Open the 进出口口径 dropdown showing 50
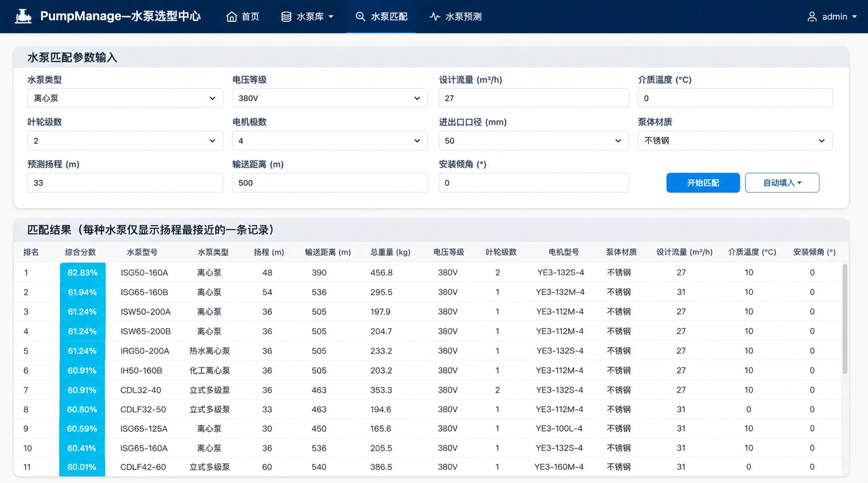 click(534, 141)
